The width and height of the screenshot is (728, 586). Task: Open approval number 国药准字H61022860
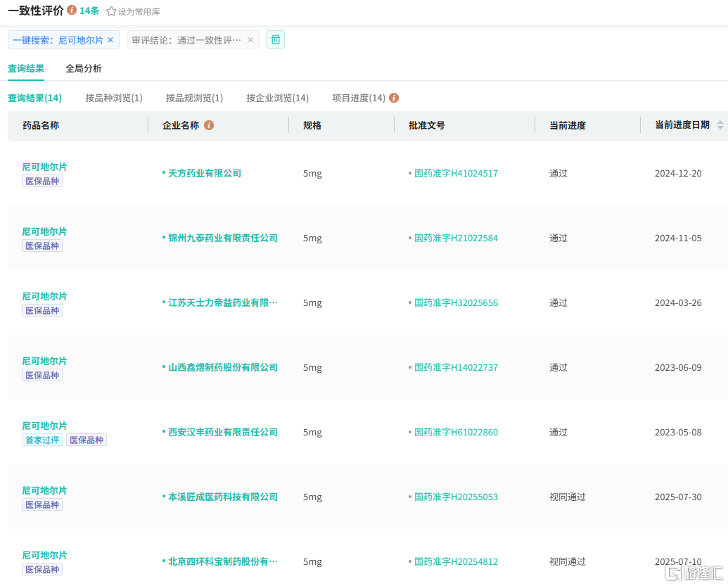pos(456,433)
